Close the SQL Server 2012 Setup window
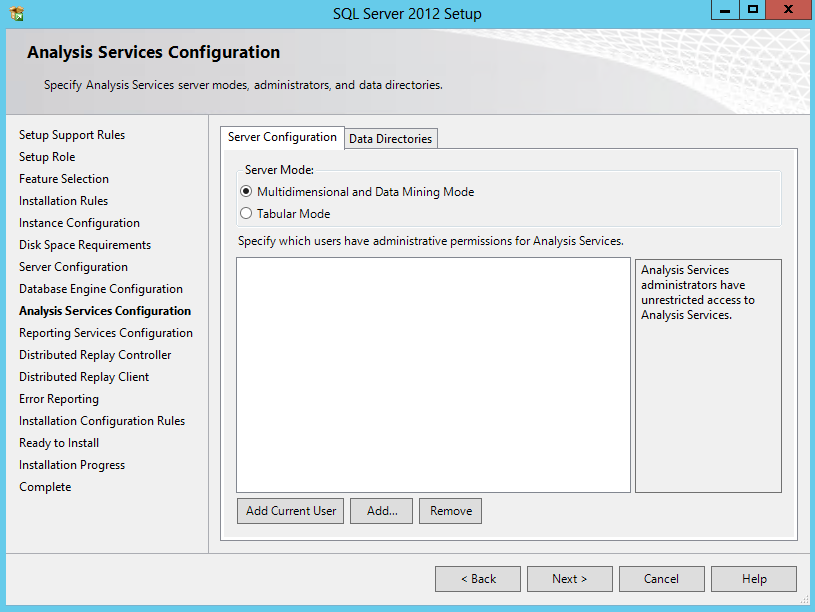The image size is (815, 612). coord(788,10)
